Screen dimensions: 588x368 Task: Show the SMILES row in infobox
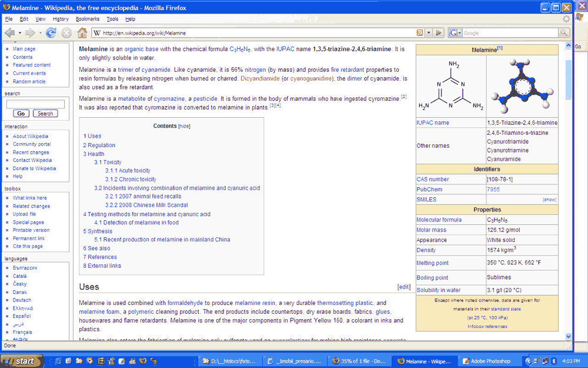click(x=549, y=200)
